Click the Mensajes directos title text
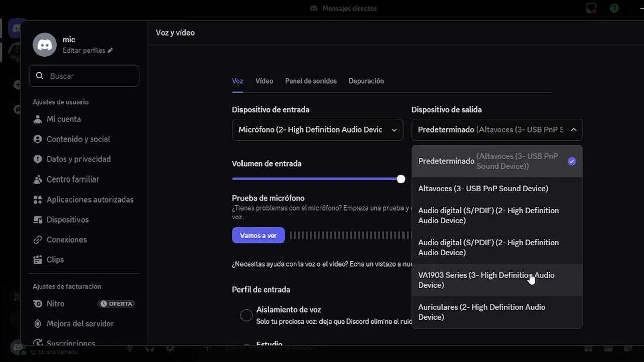Screen dimensions: 644x362 click(x=349, y=8)
